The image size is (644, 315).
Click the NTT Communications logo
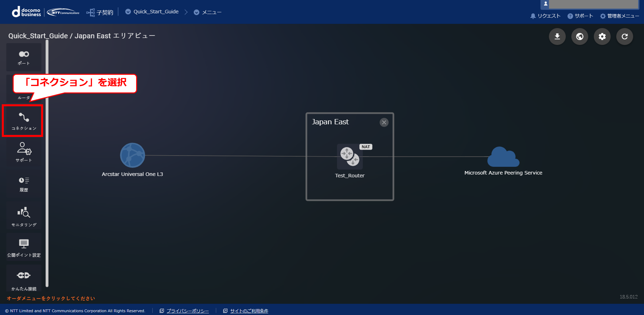(x=63, y=12)
